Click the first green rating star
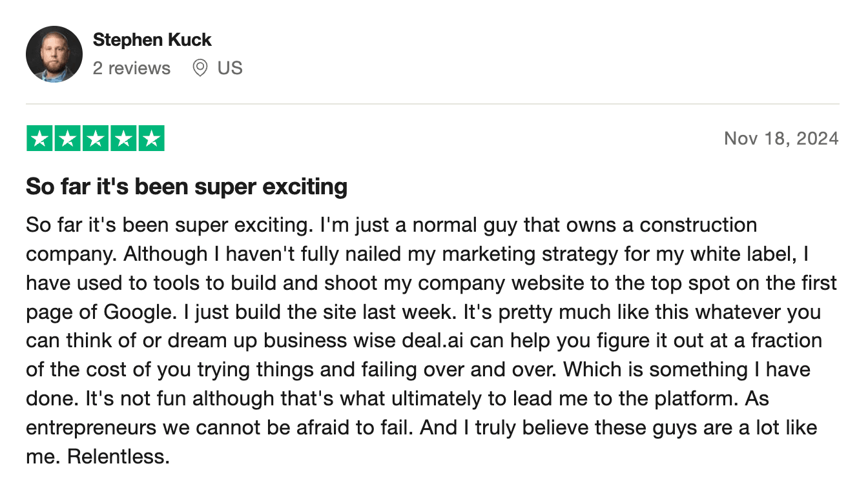This screenshot has height=488, width=868. [x=39, y=139]
